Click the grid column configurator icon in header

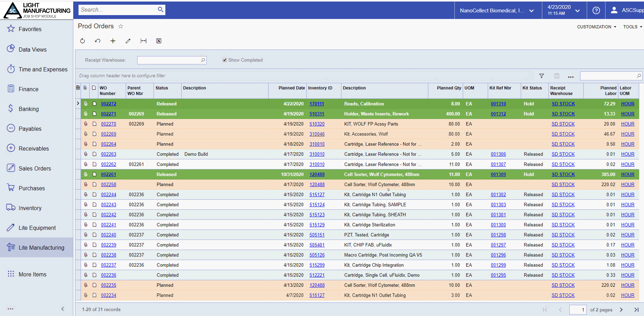78,88
